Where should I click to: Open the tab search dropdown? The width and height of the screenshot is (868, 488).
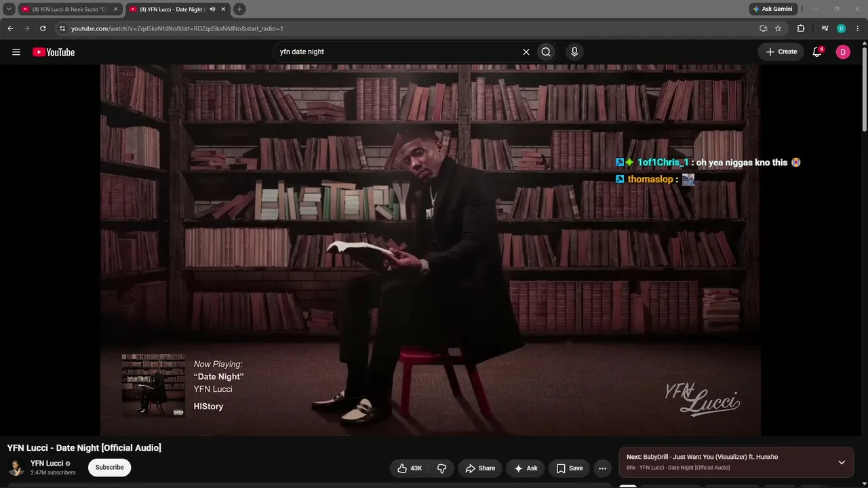[9, 9]
